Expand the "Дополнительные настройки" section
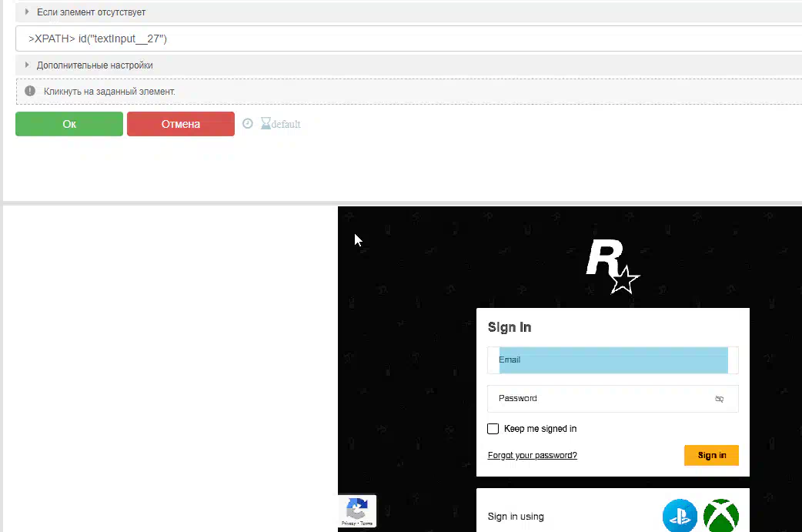Image resolution: width=802 pixels, height=532 pixels. [409, 65]
